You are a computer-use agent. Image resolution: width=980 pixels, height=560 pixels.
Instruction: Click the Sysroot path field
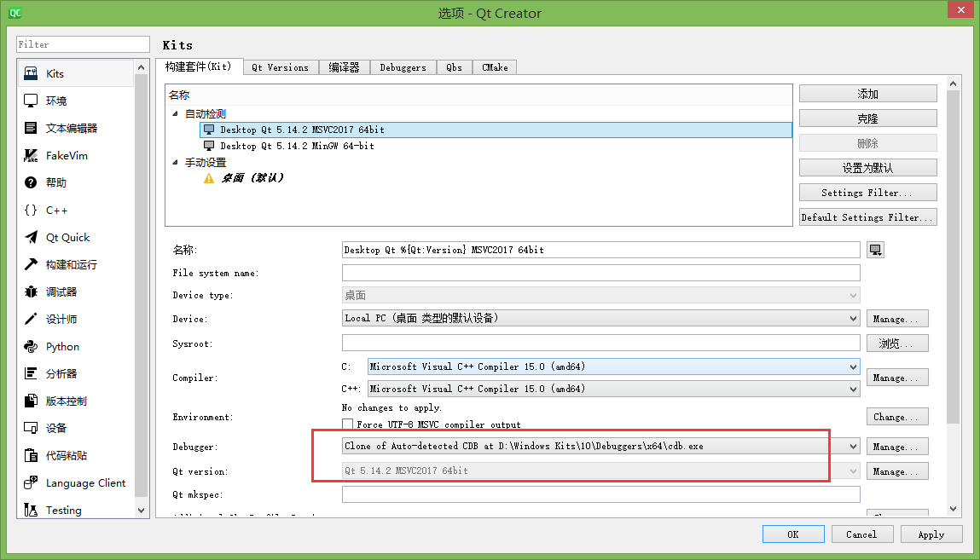tap(600, 343)
